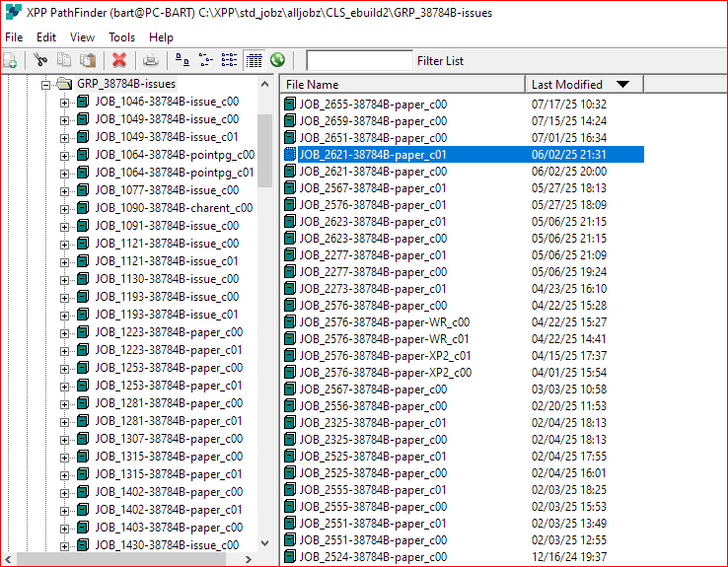This screenshot has width=728, height=567.
Task: Open the View menu
Action: pos(82,37)
